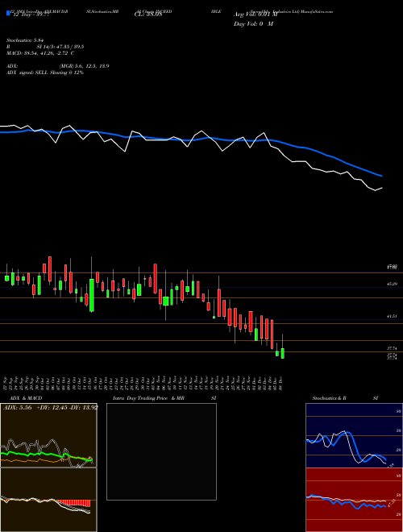Click the 'Intra Day Trading Price & MR' title
The height and width of the screenshot is (532, 403).
[148, 398]
